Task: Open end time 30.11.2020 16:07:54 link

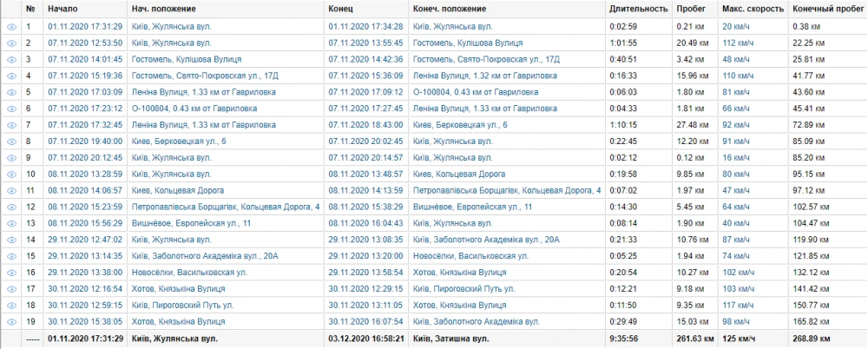Action: click(x=366, y=321)
